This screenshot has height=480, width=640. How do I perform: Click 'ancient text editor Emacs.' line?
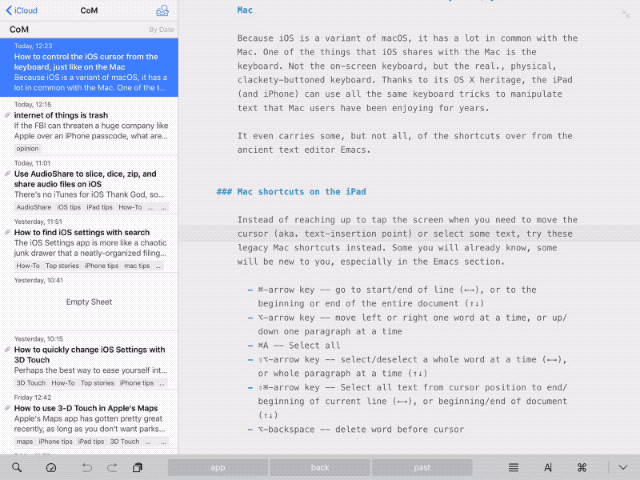[x=304, y=150]
